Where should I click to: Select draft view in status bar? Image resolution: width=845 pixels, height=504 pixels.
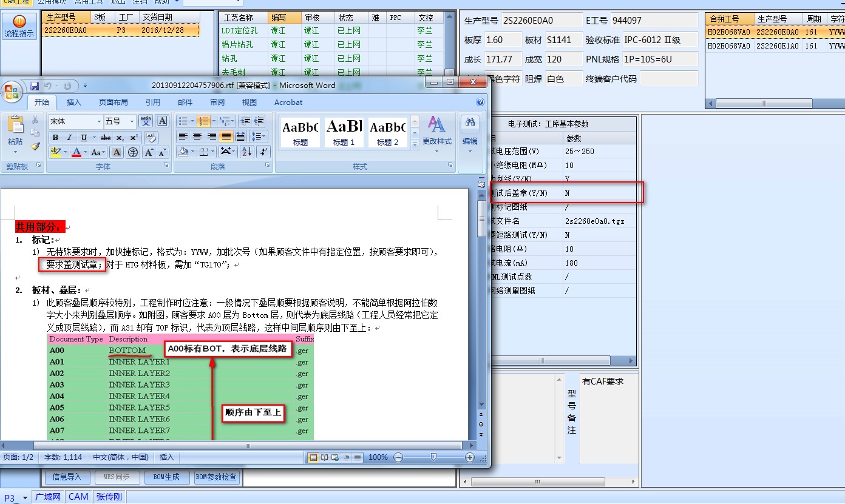[x=357, y=457]
